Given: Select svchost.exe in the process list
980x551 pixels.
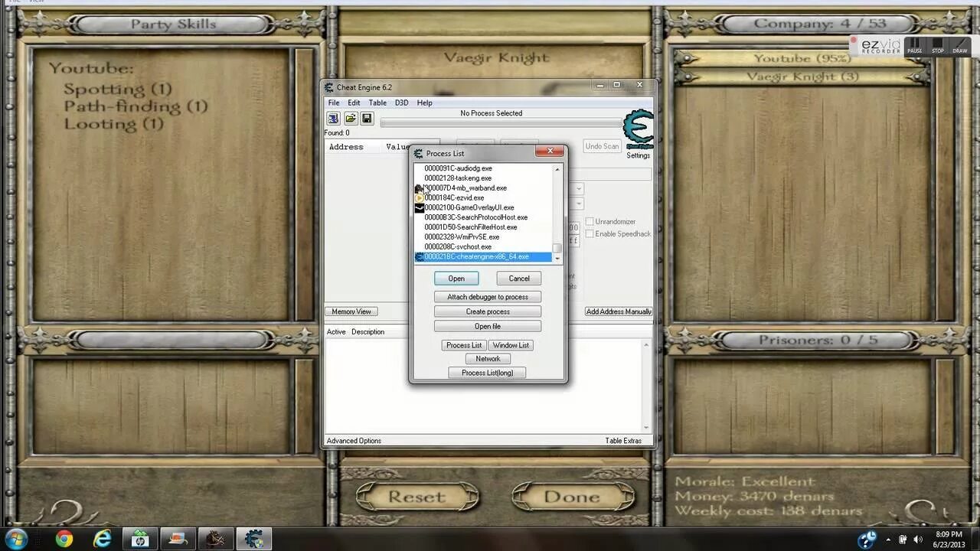Looking at the screenshot, I should point(458,247).
